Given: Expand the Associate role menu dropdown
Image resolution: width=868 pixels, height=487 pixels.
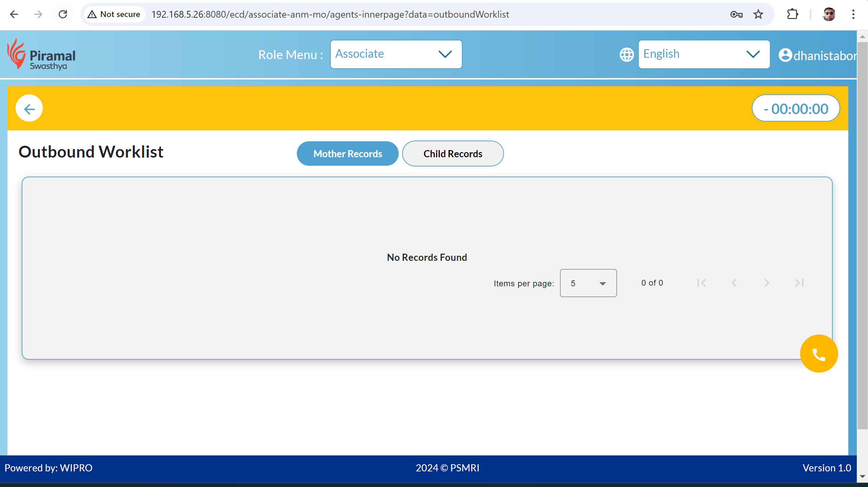Looking at the screenshot, I should (396, 54).
